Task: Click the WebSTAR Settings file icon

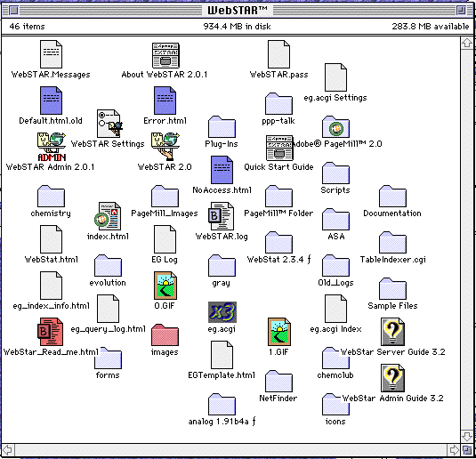Action: pos(109,124)
